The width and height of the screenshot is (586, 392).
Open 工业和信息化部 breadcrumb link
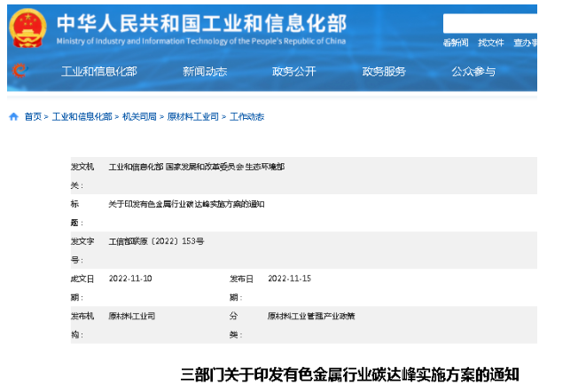[x=82, y=117]
